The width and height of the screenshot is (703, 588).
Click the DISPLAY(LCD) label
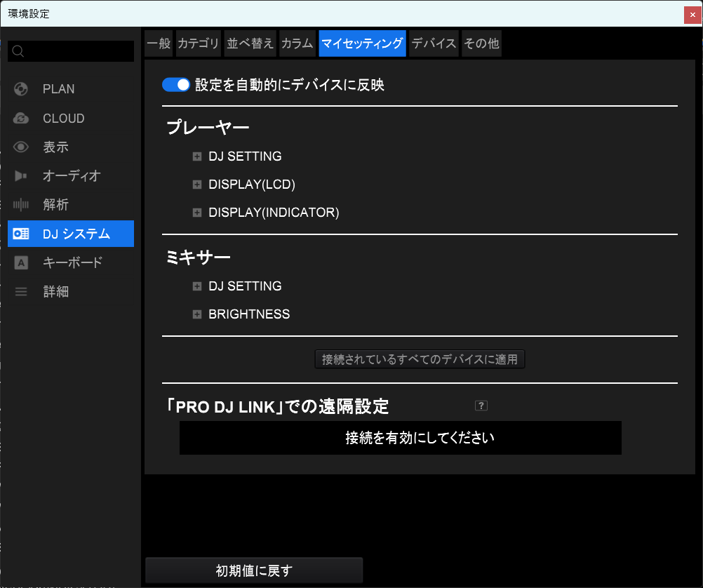(x=252, y=185)
